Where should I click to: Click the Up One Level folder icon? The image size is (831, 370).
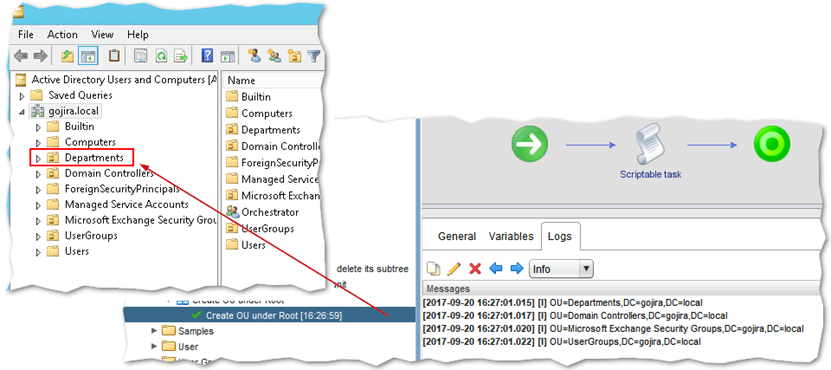(x=67, y=55)
